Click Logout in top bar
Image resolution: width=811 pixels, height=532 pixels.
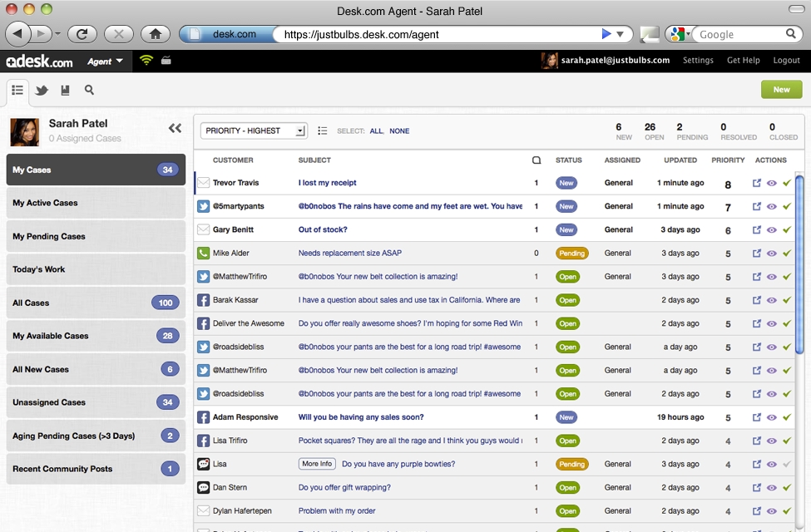[786, 61]
